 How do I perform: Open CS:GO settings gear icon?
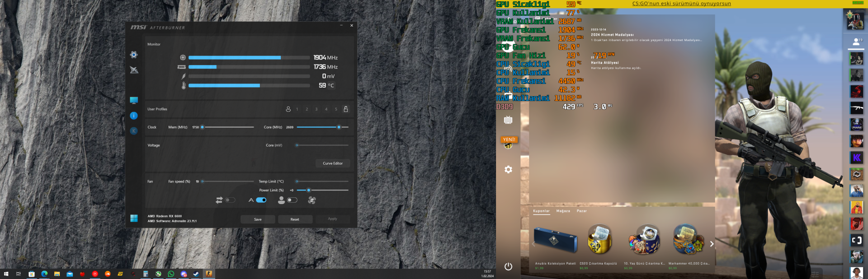508,169
